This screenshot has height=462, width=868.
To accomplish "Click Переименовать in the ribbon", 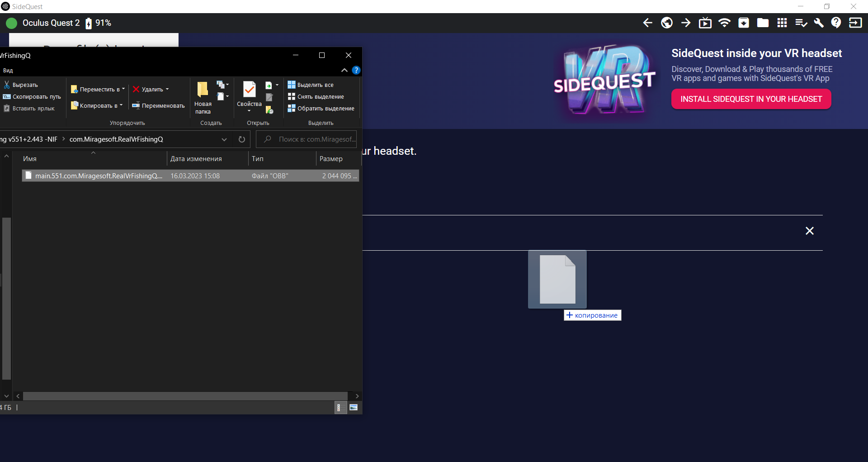I will (158, 105).
